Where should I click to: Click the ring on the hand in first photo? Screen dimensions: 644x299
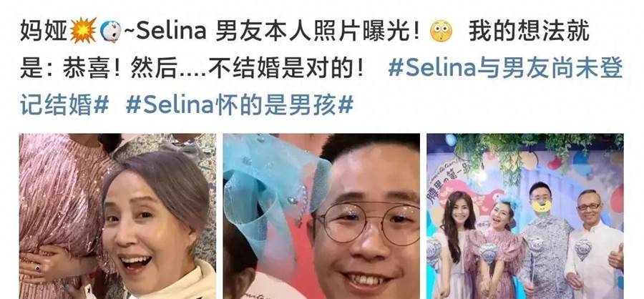[38, 268]
